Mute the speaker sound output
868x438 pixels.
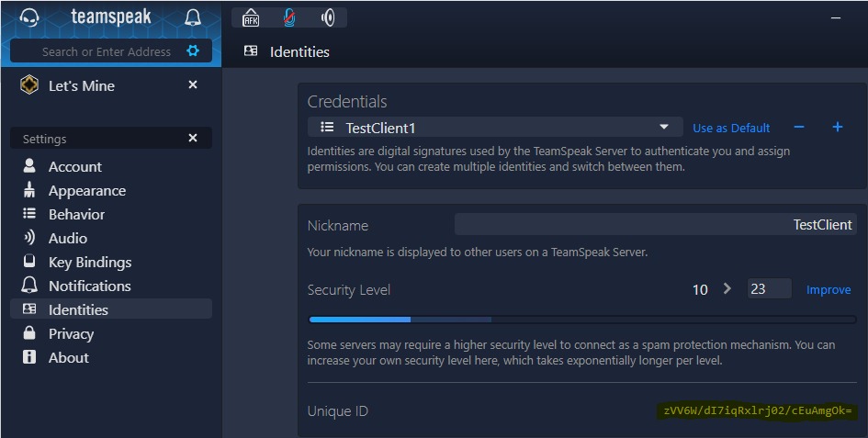point(328,17)
